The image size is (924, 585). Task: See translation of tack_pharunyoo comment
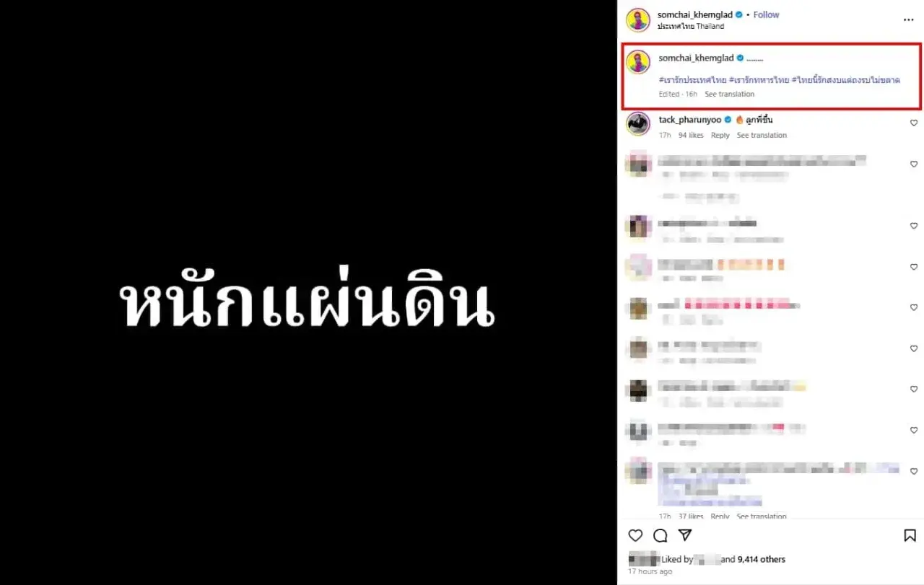pos(762,135)
